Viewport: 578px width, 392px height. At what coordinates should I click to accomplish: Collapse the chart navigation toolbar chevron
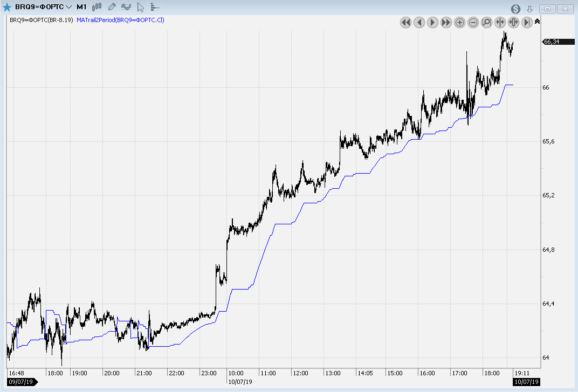(538, 21)
